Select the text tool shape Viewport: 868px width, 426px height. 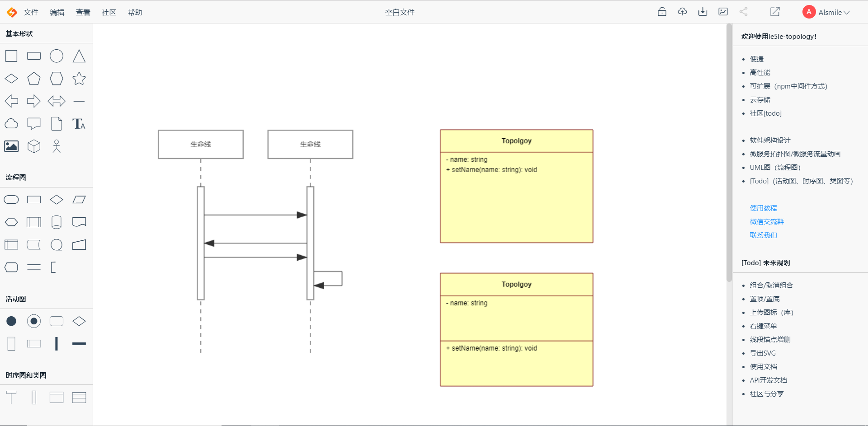[79, 124]
